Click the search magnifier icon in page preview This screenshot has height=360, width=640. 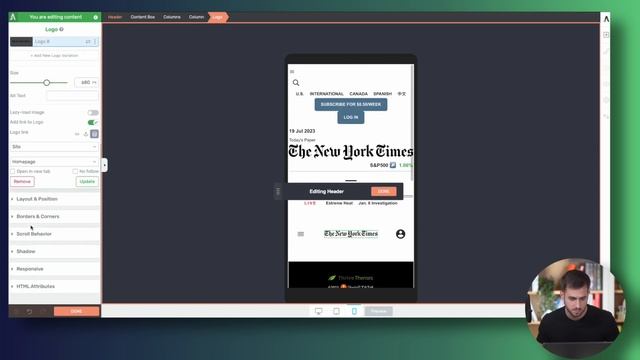296,83
